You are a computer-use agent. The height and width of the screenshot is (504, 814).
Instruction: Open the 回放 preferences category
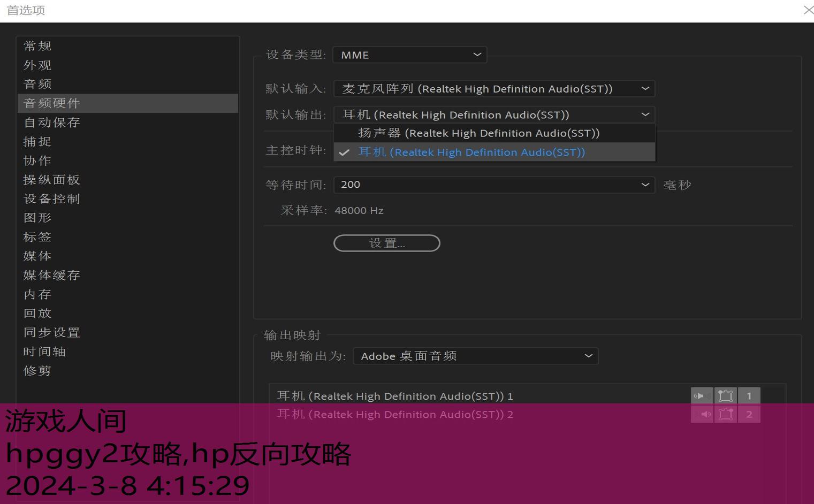click(x=128, y=314)
